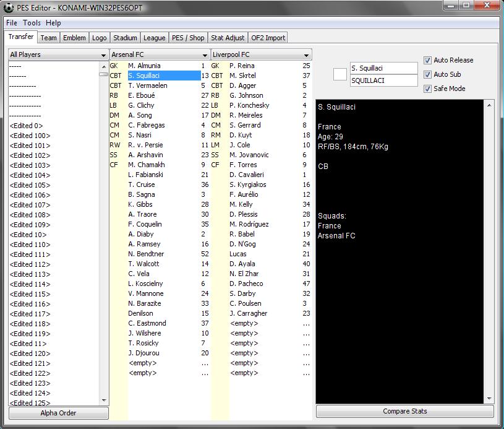Switch to the OF2 Import tab
This screenshot has width=504, height=429.
[268, 38]
